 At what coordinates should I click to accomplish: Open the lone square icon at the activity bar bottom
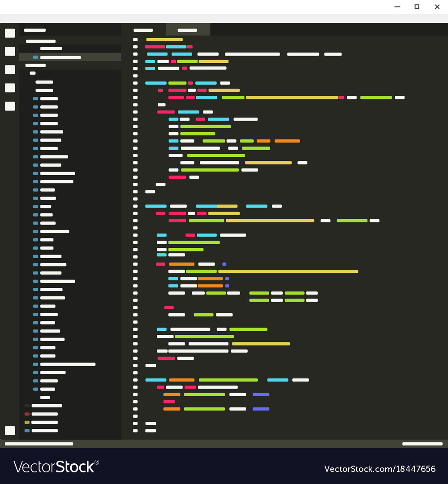[10, 430]
